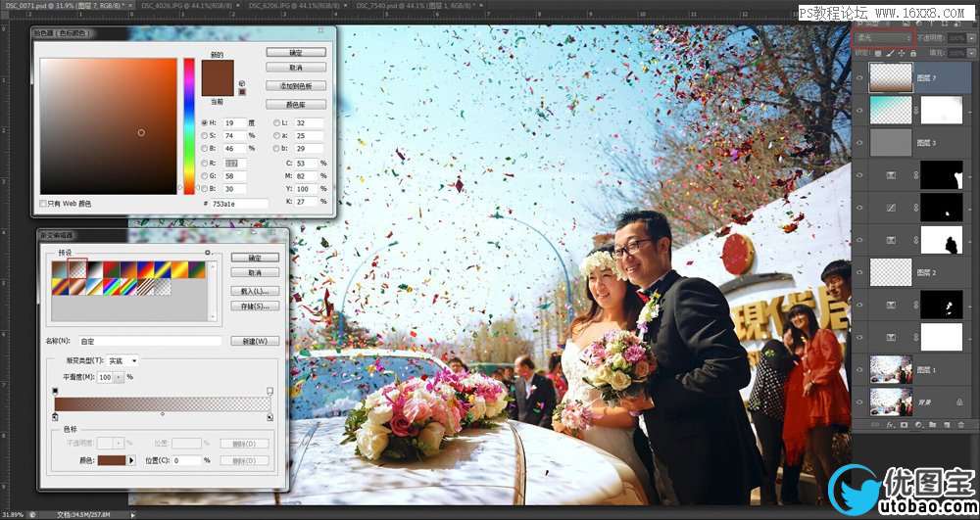
Task: Enable the 只有 Web 颜色 checkbox
Action: (43, 204)
